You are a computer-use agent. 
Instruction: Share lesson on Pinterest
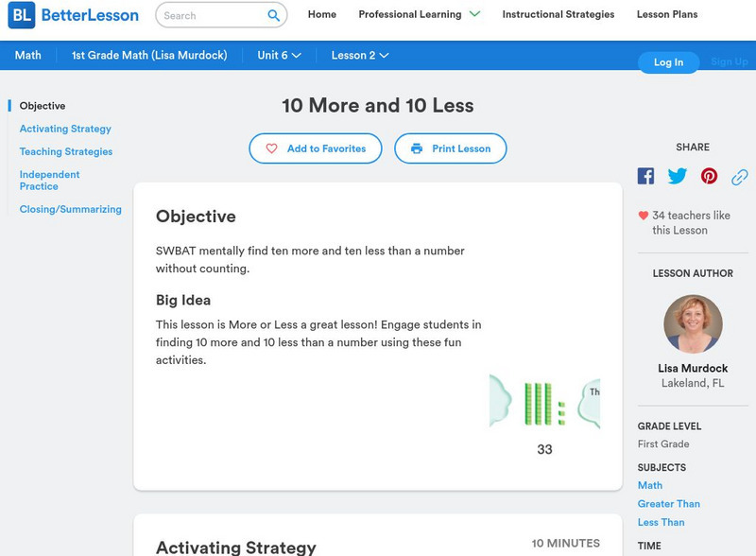[709, 176]
